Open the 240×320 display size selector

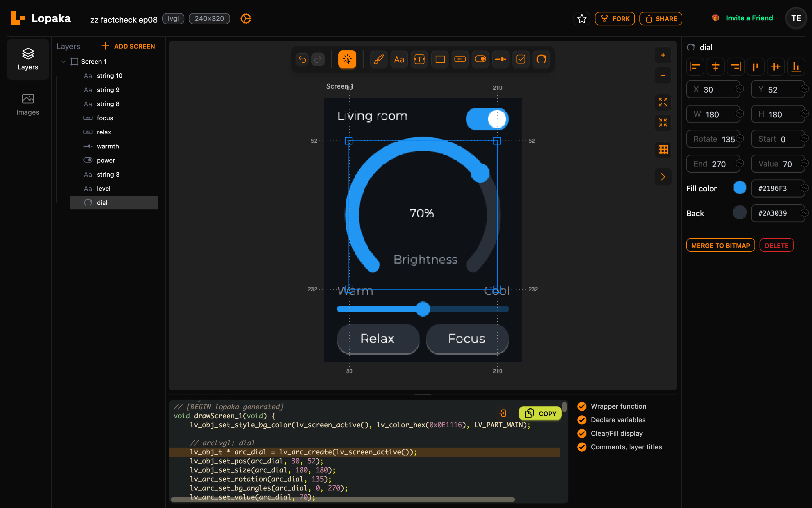click(209, 18)
